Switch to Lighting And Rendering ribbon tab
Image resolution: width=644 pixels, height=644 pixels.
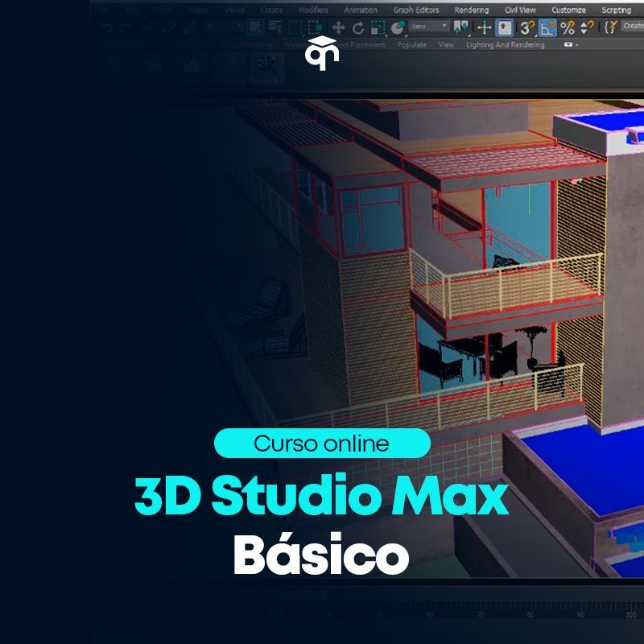click(505, 45)
